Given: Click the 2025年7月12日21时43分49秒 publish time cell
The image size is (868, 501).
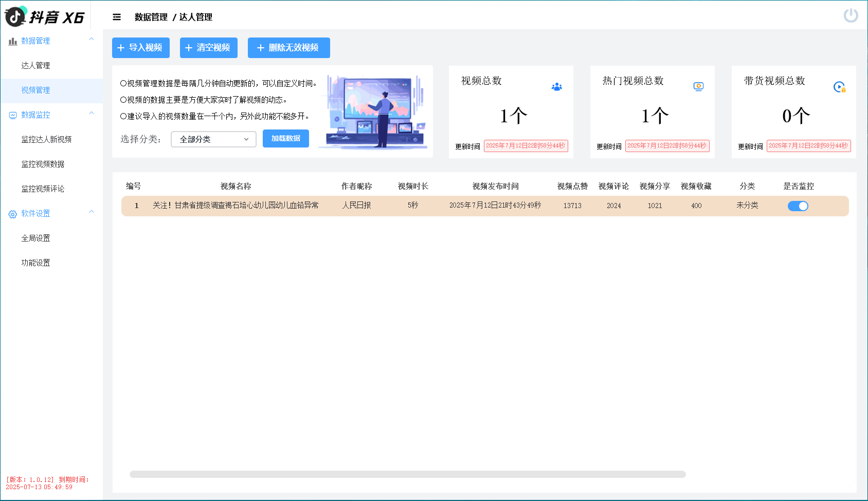Looking at the screenshot, I should click(495, 206).
